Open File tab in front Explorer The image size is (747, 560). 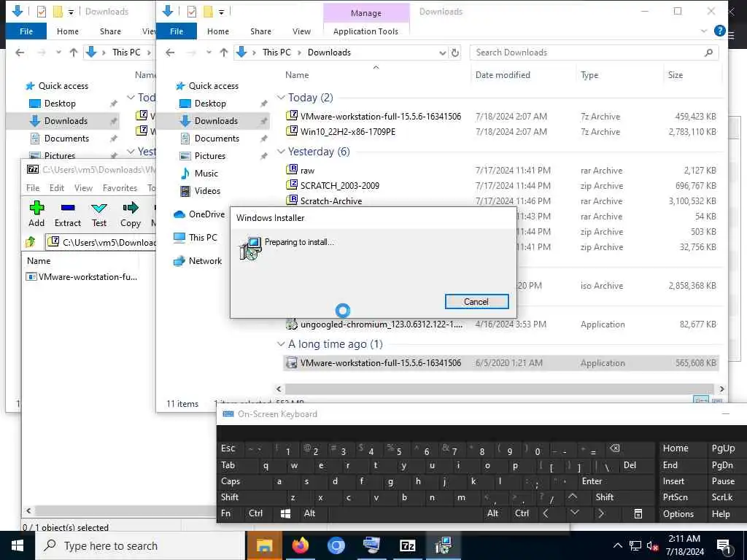[x=177, y=31]
